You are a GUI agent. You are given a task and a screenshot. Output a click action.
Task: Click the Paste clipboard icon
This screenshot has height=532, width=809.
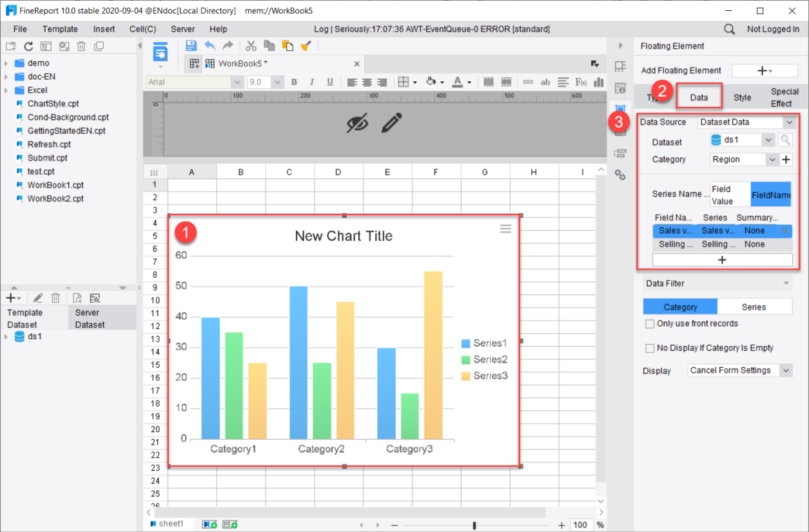click(288, 46)
